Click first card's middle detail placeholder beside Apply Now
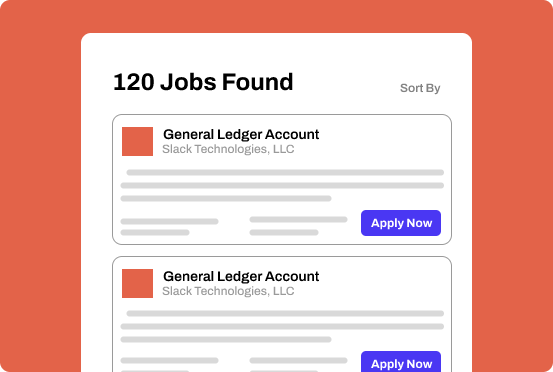The width and height of the screenshot is (553, 372). click(298, 226)
